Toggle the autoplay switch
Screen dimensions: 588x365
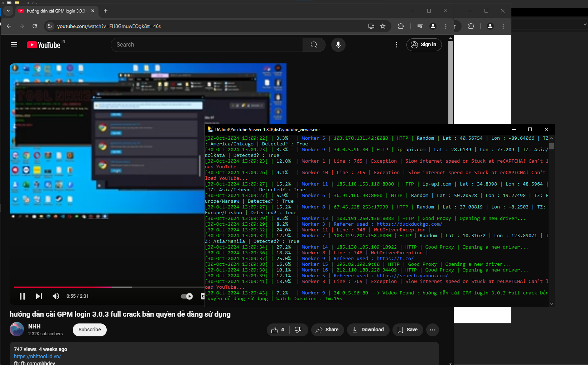tap(187, 296)
